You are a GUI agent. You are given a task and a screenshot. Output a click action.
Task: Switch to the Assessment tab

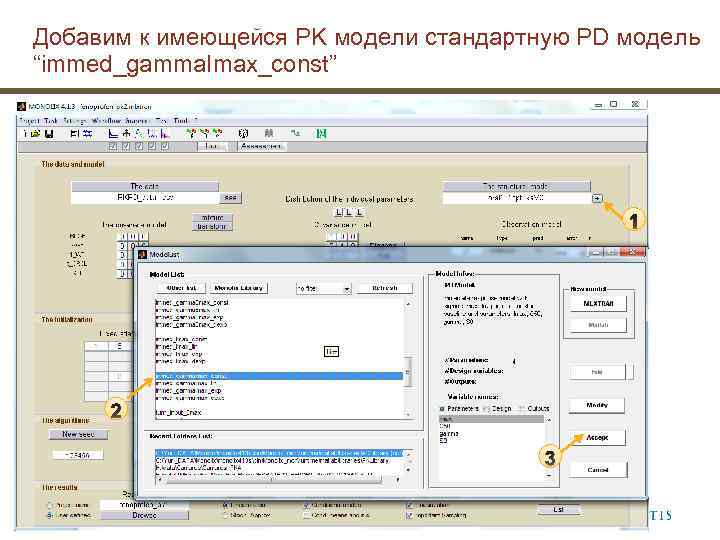coord(261,146)
